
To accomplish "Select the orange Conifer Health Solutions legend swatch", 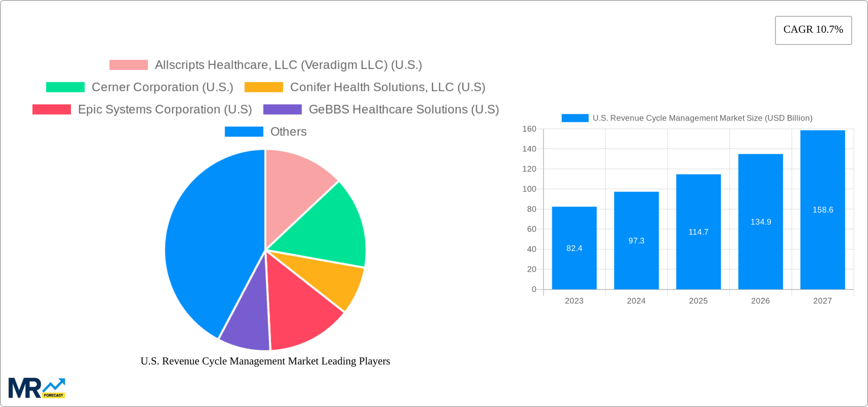I will click(x=263, y=87).
